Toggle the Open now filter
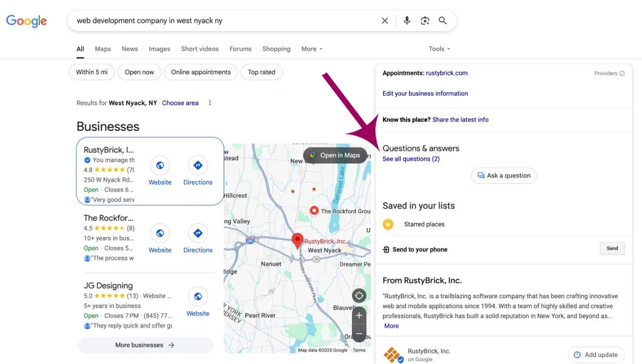The image size is (642, 364). click(x=139, y=72)
